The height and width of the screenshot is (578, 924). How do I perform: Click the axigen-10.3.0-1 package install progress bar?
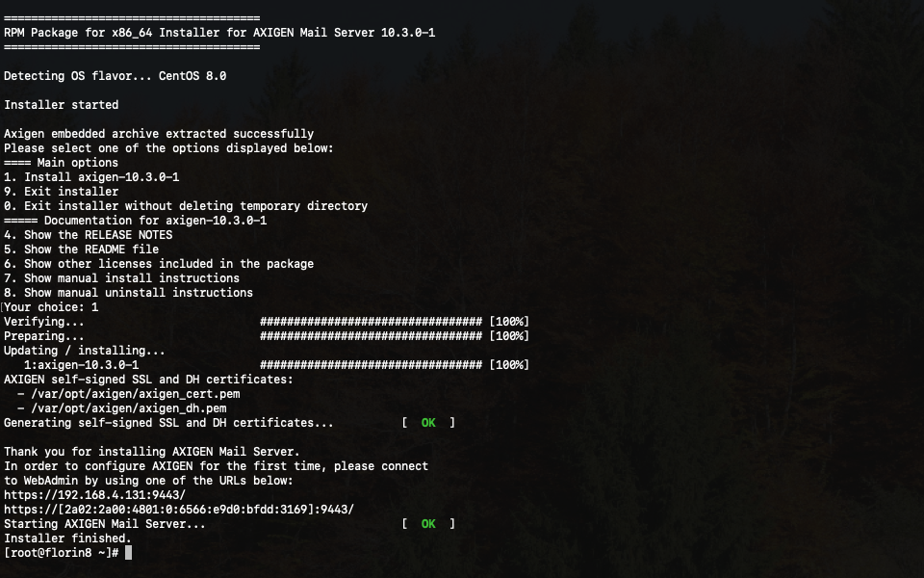[371, 365]
